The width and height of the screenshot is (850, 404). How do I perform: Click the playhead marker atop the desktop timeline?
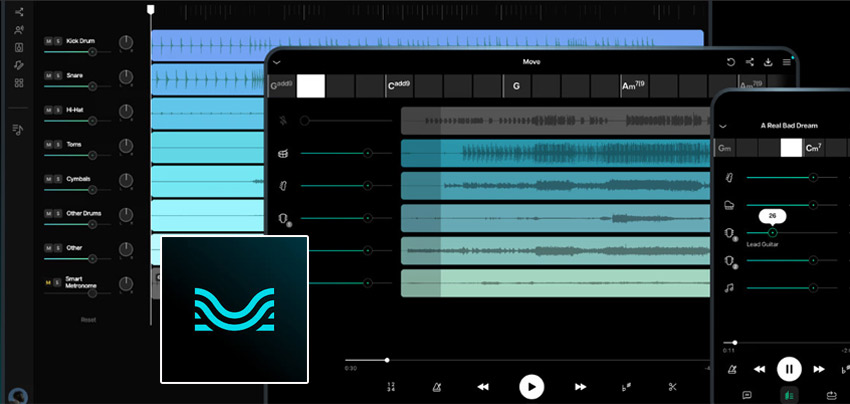tap(151, 9)
